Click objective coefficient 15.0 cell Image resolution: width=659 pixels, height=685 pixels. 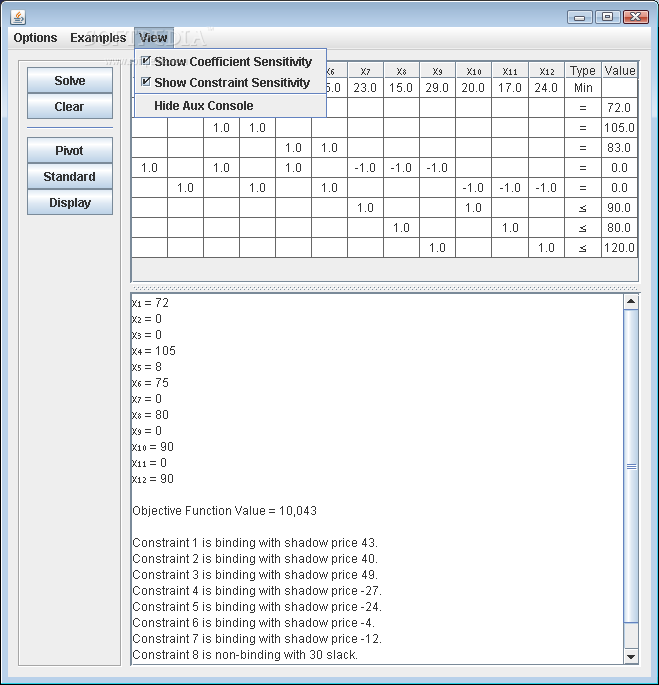(x=401, y=88)
